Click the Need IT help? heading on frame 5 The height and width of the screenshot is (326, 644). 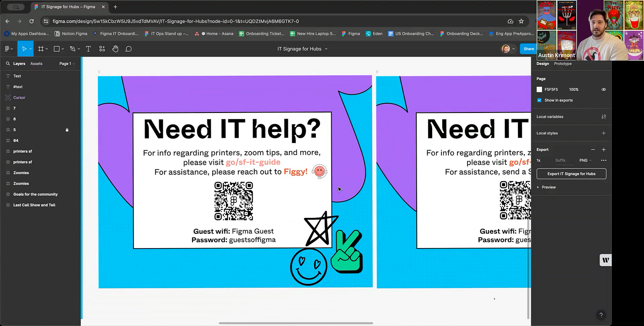click(x=232, y=129)
